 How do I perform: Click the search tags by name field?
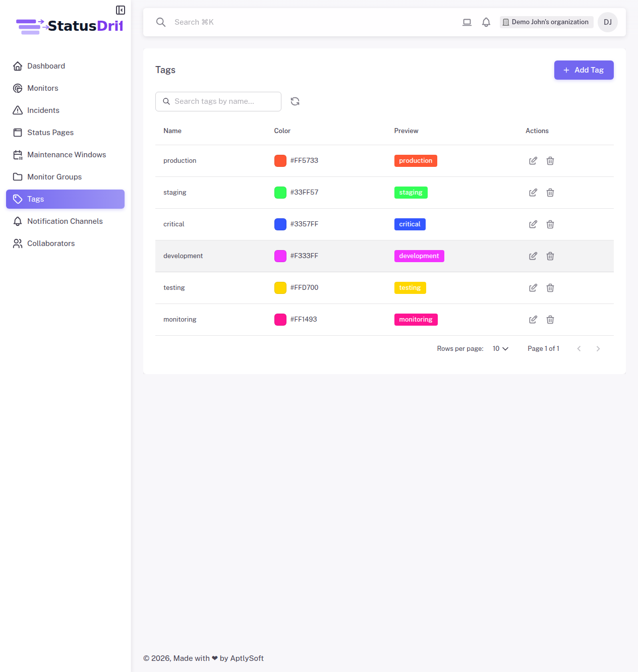tap(218, 101)
